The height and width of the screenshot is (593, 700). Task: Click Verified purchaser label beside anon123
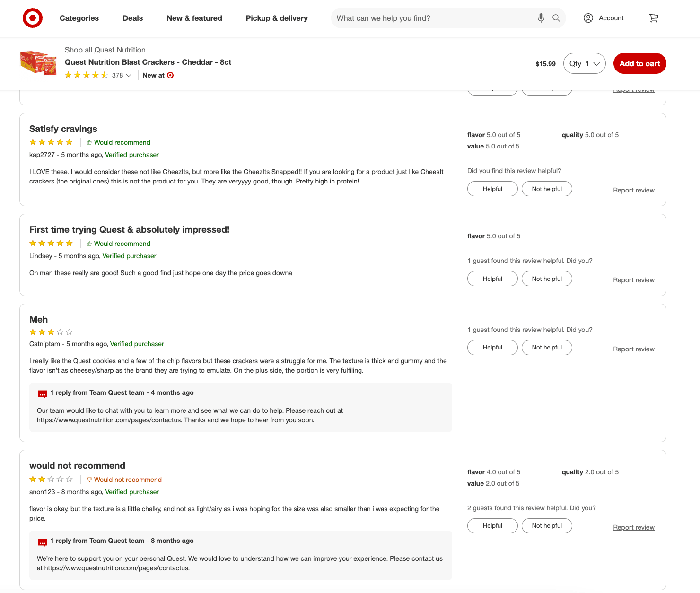pos(132,492)
